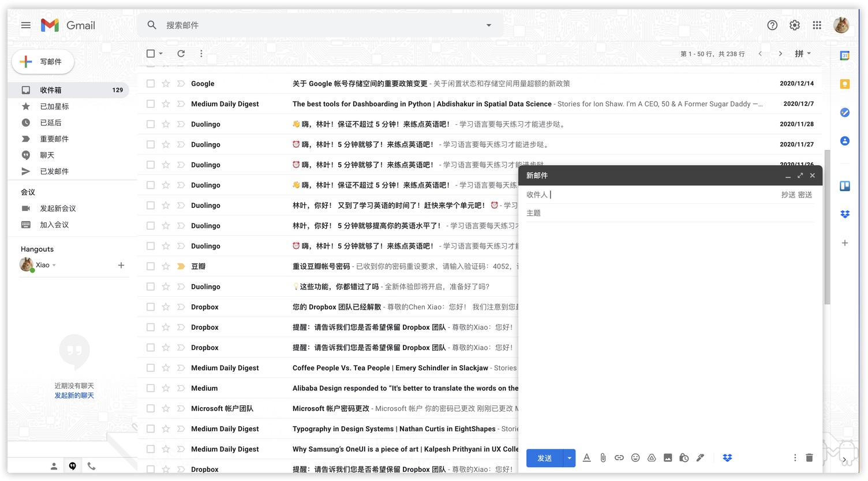
Task: Expand search options dropdown arrow
Action: [489, 25]
